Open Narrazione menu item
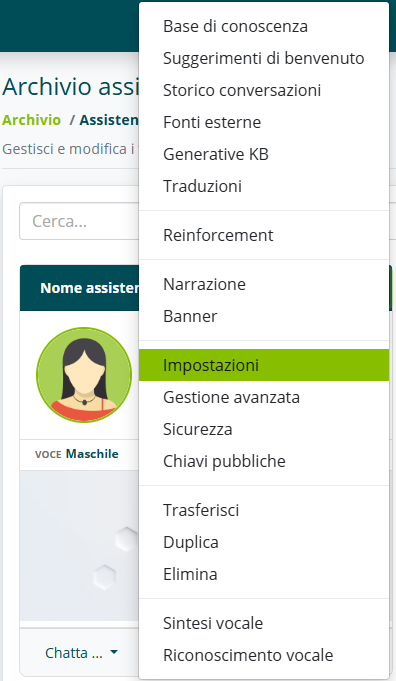Viewport: 396px width, 681px height. point(264,284)
